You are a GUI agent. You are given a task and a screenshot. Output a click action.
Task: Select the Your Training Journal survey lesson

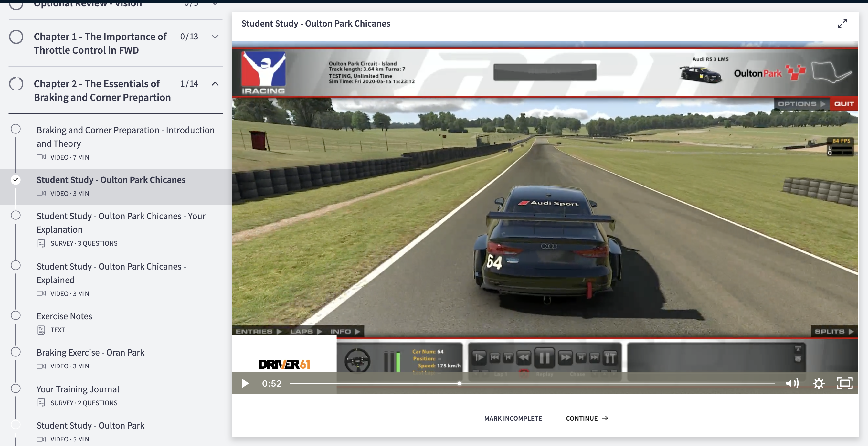78,389
